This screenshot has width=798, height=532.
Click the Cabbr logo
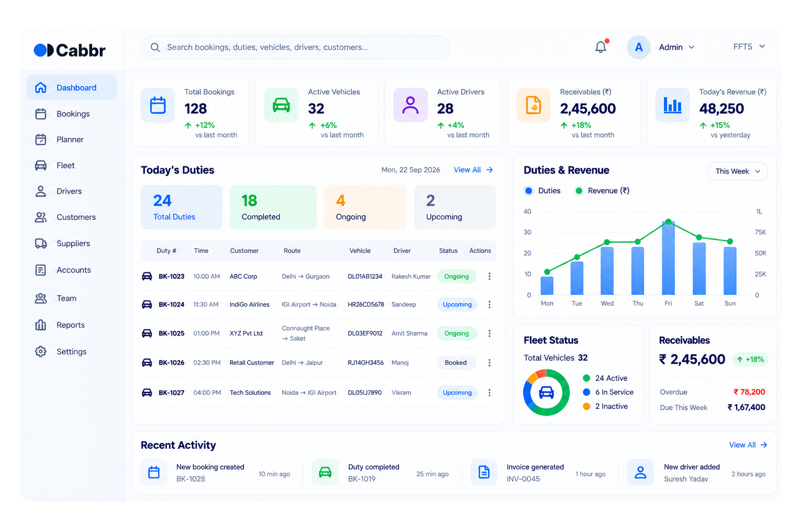(70, 50)
